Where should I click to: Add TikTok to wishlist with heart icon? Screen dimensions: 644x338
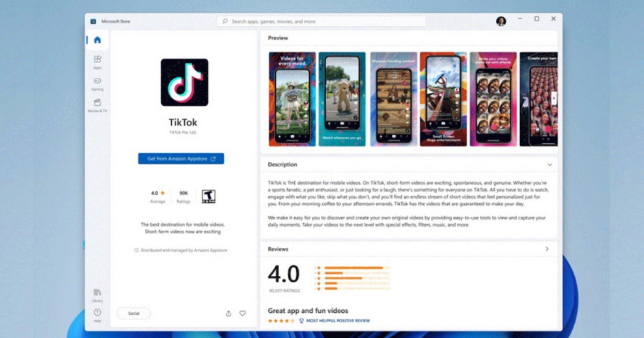pyautogui.click(x=243, y=313)
